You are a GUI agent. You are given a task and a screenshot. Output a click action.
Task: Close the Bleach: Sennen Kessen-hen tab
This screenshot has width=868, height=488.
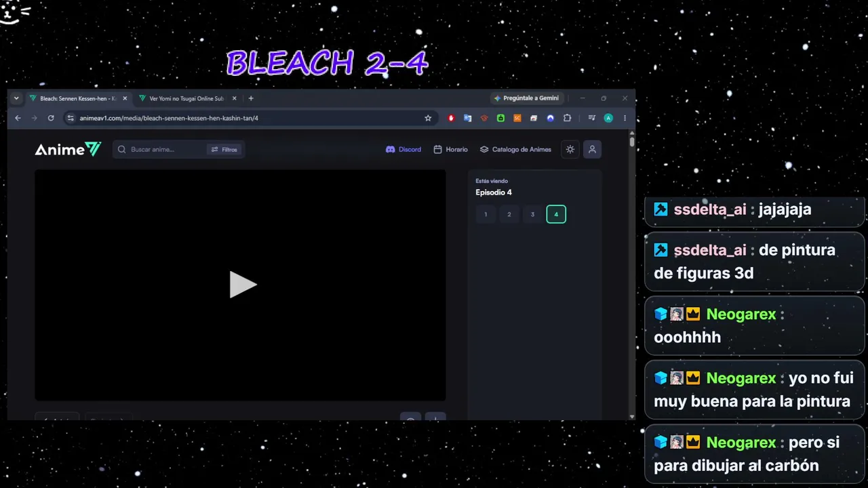(125, 98)
